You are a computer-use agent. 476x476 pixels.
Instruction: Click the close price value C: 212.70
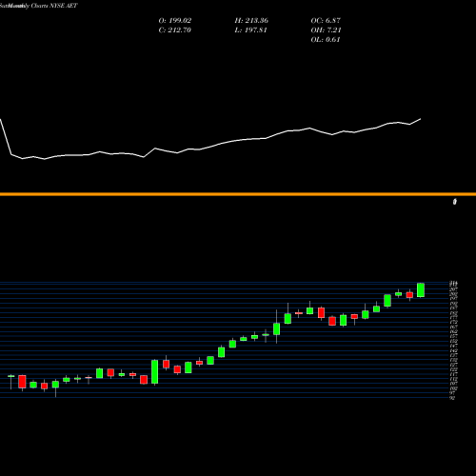pyautogui.click(x=175, y=30)
